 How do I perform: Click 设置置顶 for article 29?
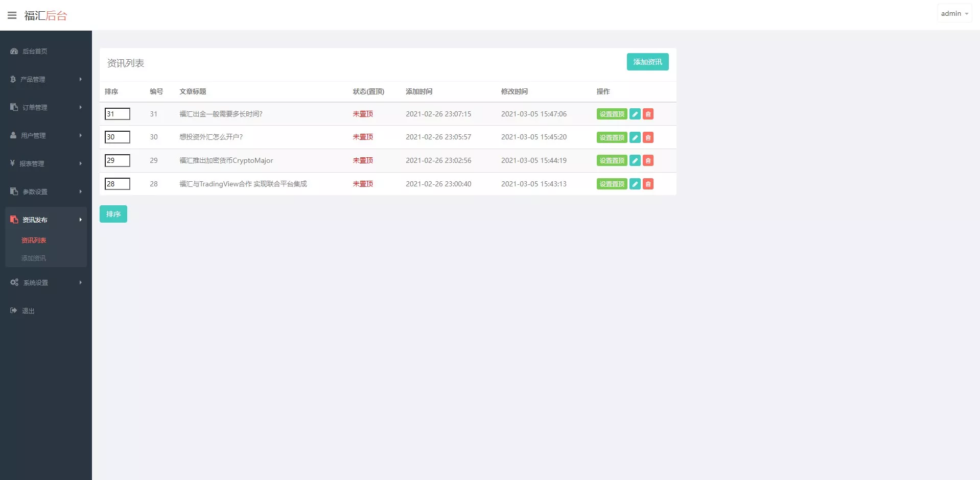pos(611,160)
